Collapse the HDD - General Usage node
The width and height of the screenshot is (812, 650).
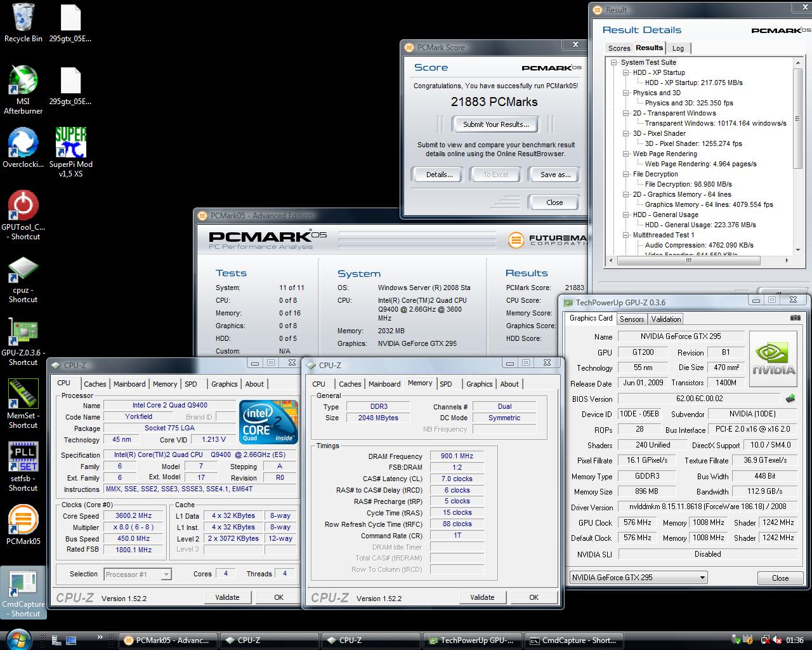coord(626,215)
